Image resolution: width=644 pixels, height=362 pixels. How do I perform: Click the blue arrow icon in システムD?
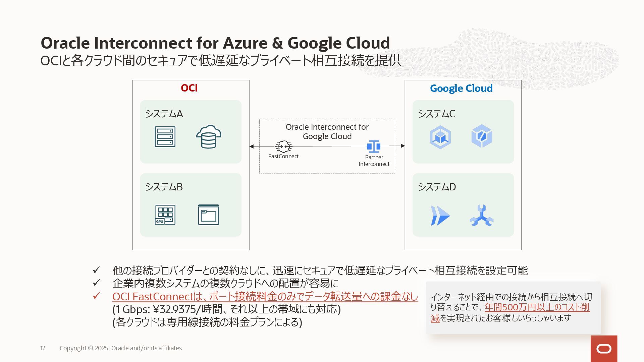440,216
